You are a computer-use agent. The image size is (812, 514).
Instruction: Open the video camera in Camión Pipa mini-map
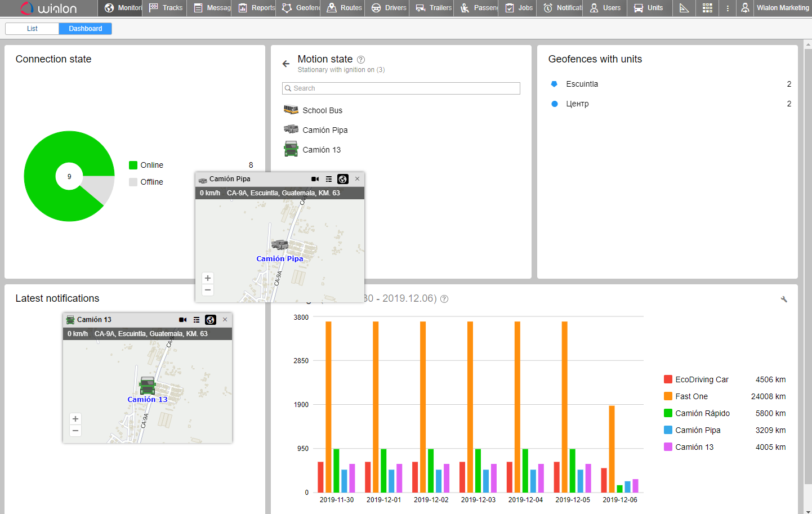click(x=315, y=179)
